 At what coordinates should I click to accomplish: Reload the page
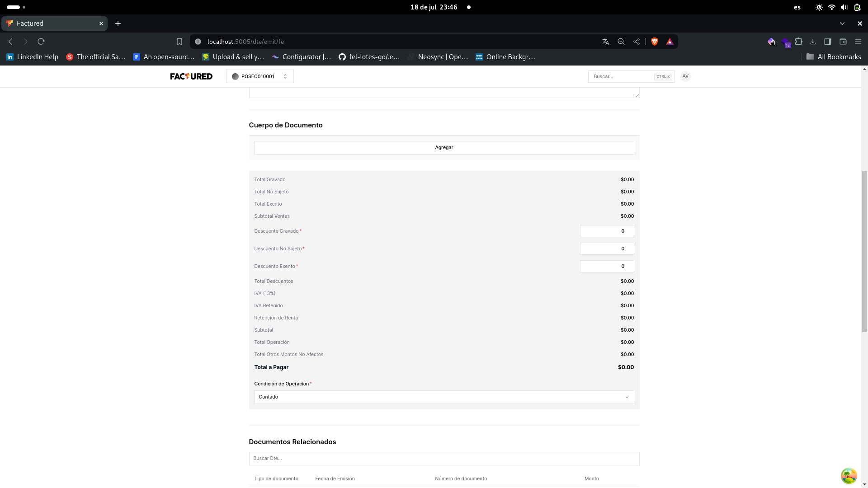click(x=41, y=42)
